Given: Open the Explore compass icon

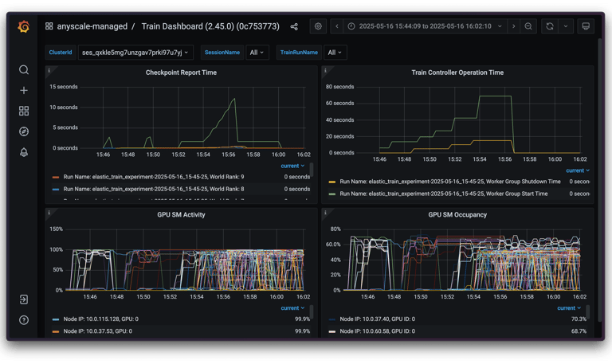Looking at the screenshot, I should (24, 131).
